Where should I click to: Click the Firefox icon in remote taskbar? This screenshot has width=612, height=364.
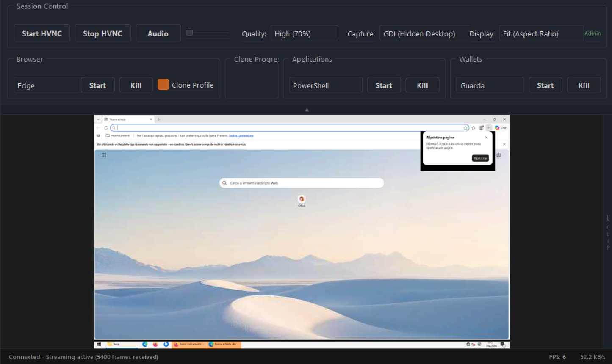coord(155,344)
